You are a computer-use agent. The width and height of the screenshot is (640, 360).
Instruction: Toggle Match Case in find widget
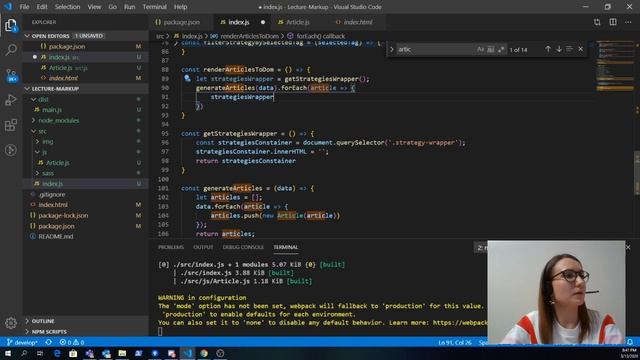click(x=480, y=49)
